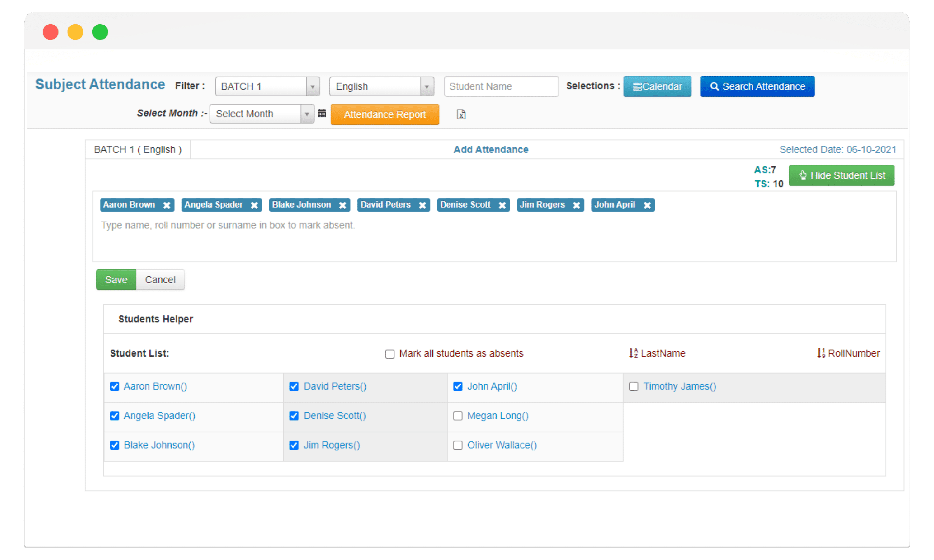Click the Cancel button
This screenshot has height=560, width=934.
(x=160, y=279)
